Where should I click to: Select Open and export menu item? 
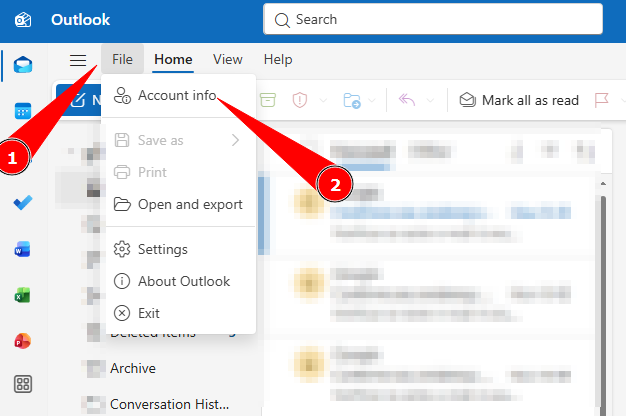180,204
